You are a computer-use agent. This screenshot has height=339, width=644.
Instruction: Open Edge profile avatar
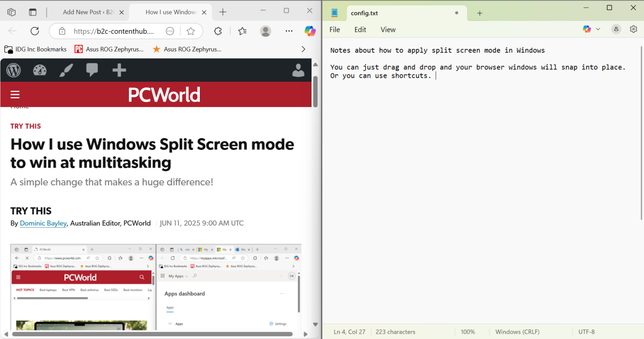pos(266,31)
